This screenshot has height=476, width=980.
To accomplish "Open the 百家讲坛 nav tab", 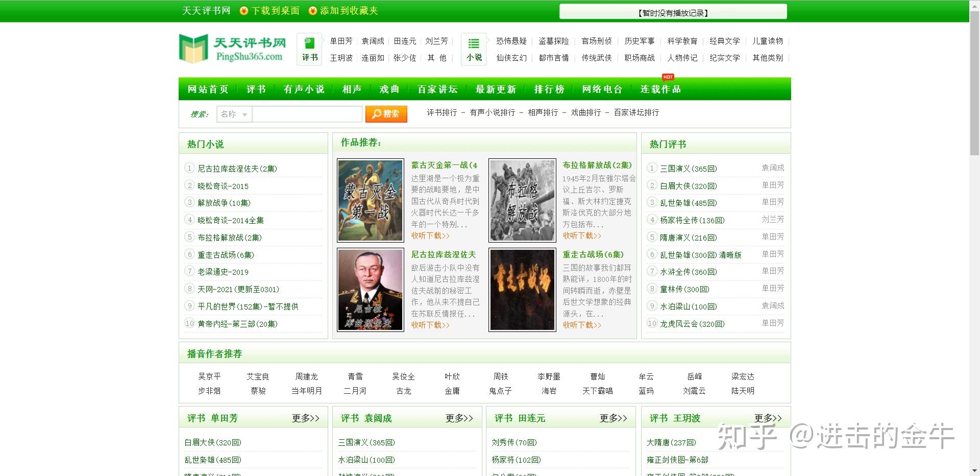I will [x=437, y=89].
